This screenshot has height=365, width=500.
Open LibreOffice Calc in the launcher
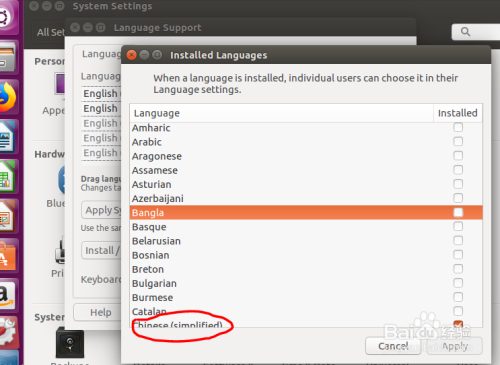point(7,177)
